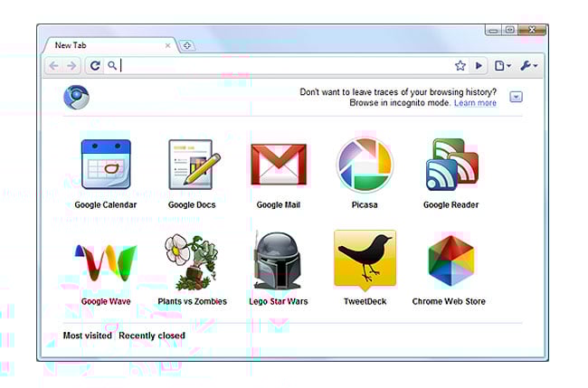Click the Go play arrow button
This screenshot has width=588, height=388.
click(479, 66)
